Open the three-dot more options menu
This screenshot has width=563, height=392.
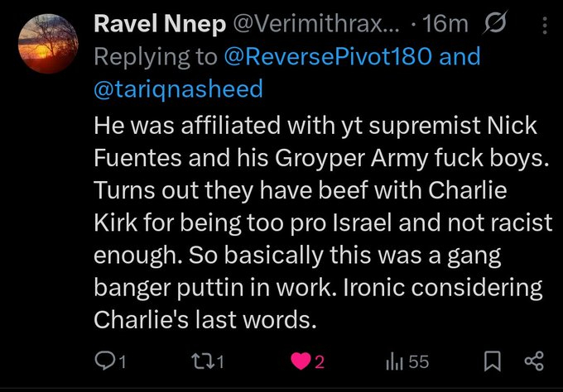click(543, 25)
